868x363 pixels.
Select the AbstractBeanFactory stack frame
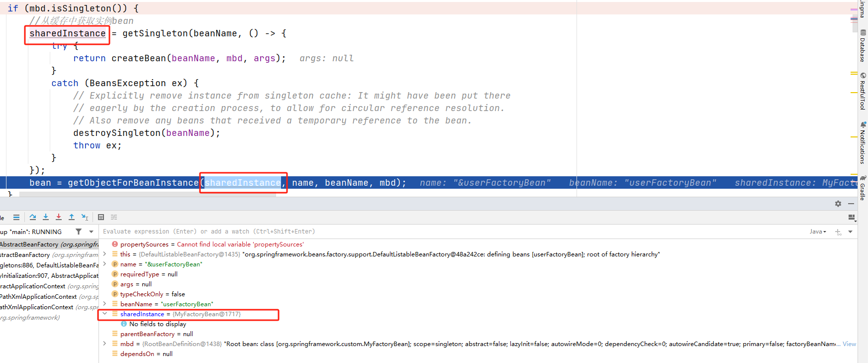click(49, 244)
